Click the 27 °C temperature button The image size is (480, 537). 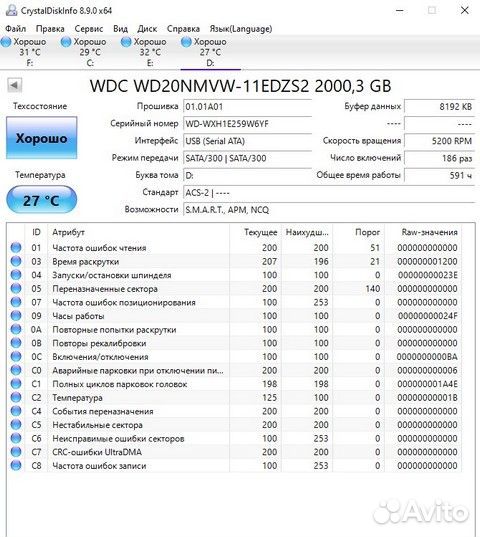coord(41,200)
